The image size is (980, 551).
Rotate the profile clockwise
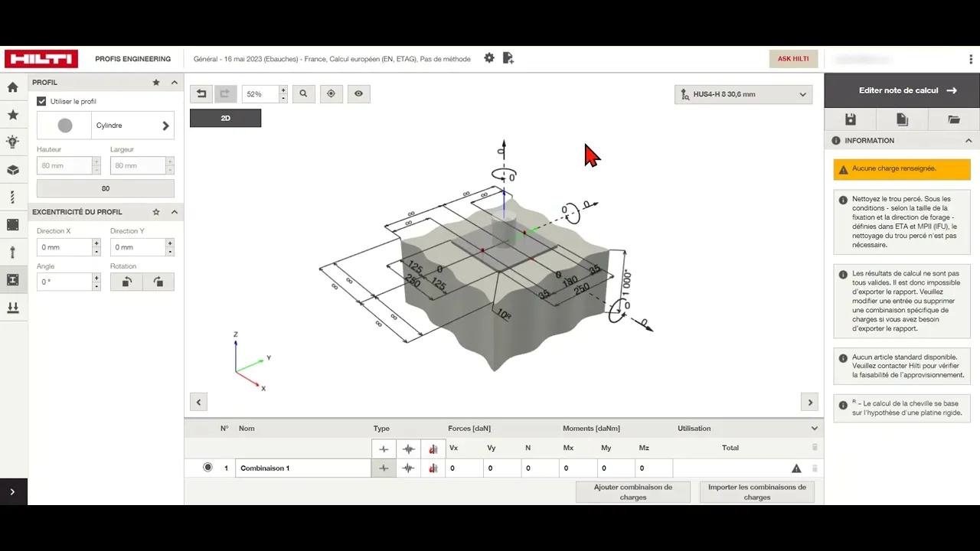tap(158, 282)
